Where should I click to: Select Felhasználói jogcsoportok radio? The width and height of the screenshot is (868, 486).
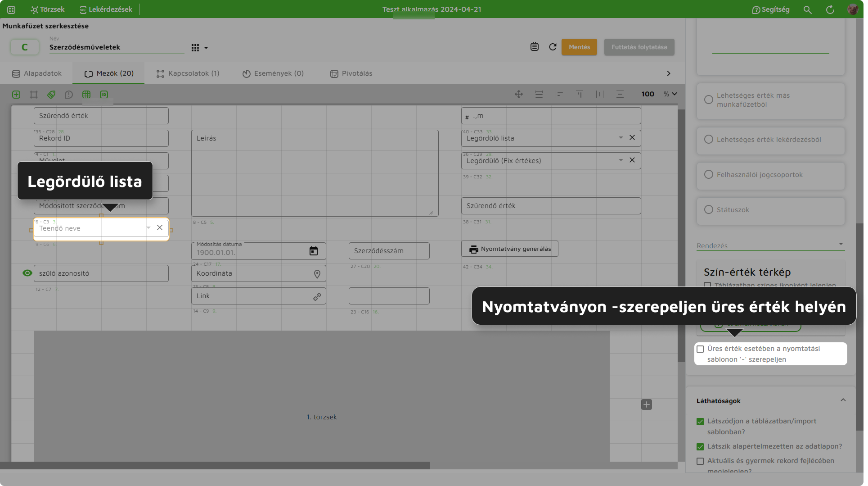(709, 175)
